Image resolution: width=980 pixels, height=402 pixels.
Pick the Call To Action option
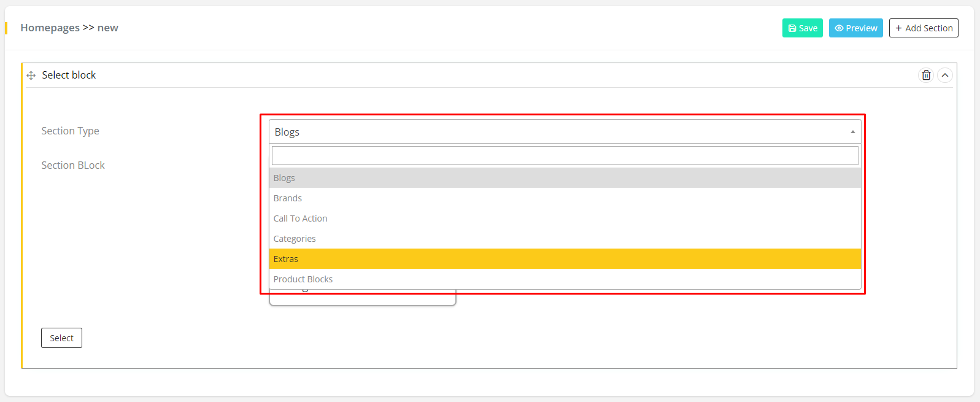[x=300, y=218]
